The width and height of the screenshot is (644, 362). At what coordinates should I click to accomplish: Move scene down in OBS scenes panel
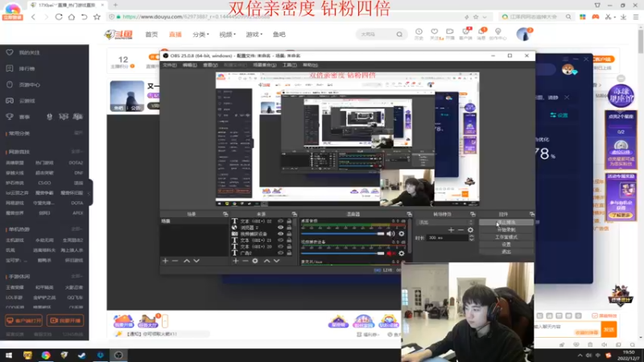[196, 261]
